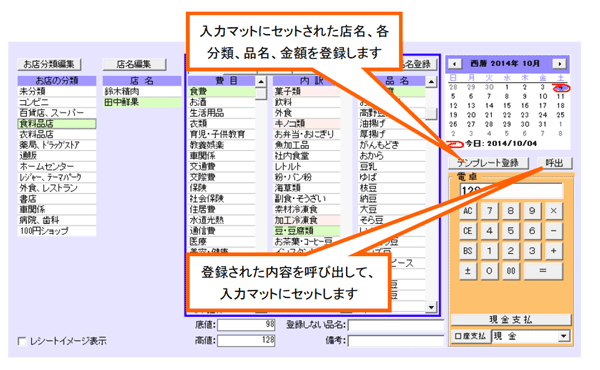Viewport: 600px width, 370px height.
Task: Click calculator equals key
Action: pyautogui.click(x=543, y=271)
